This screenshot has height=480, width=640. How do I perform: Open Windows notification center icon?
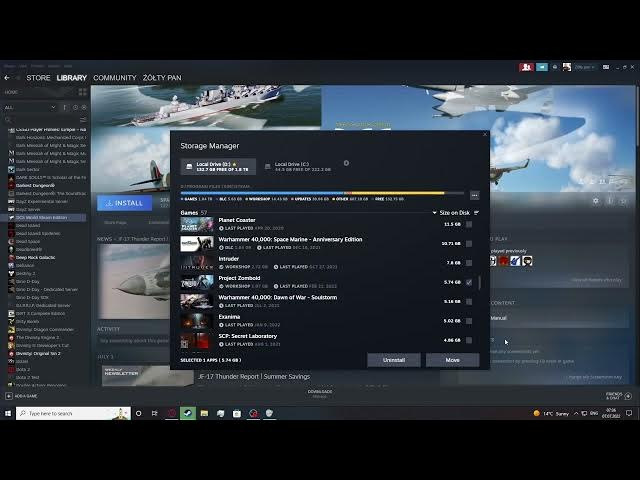pos(629,413)
